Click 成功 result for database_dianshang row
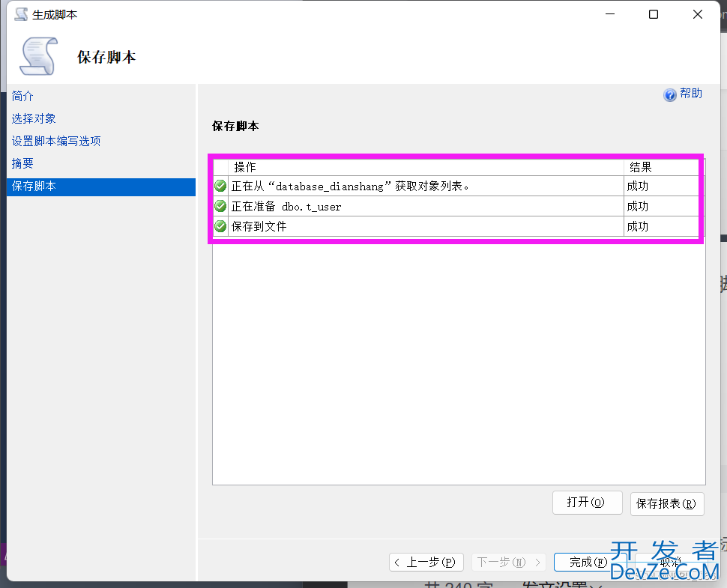 click(x=638, y=187)
